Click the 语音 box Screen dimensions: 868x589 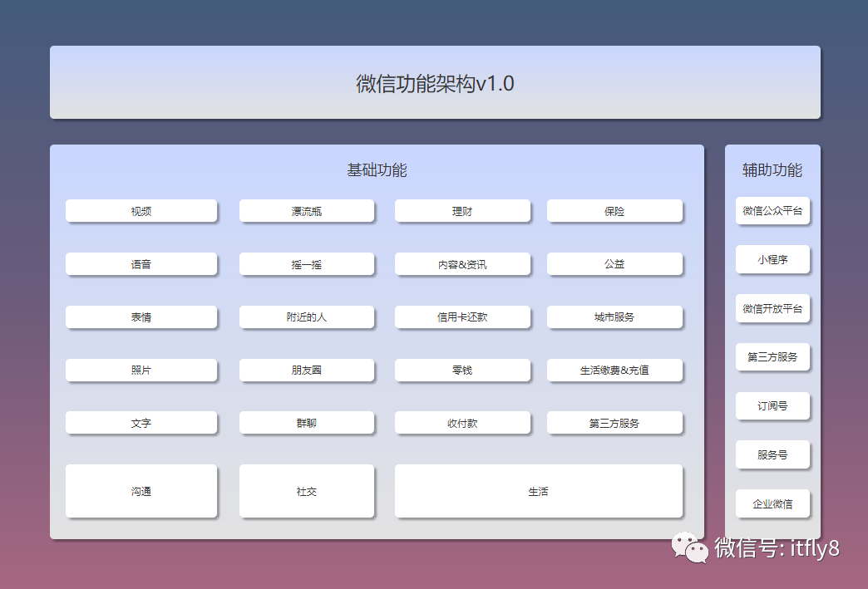[x=141, y=264]
